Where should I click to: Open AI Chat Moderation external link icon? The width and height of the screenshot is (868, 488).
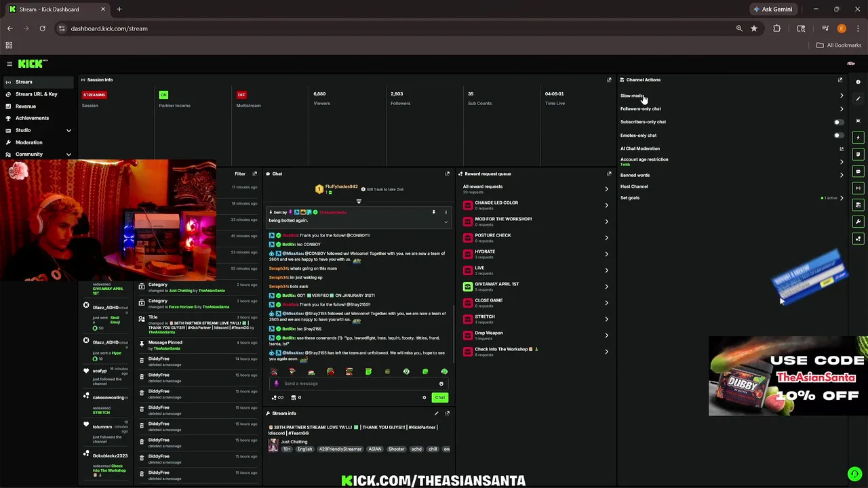click(x=842, y=148)
